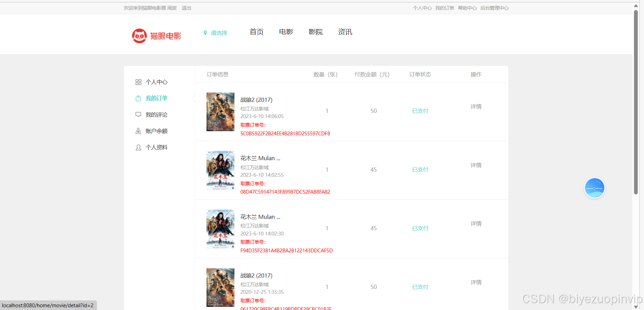
Task: Open the 请选择 city selector
Action: click(219, 33)
